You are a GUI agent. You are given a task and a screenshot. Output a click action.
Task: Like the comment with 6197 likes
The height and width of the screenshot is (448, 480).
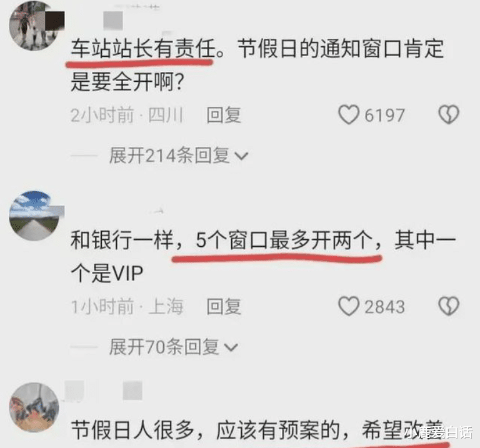pyautogui.click(x=348, y=115)
